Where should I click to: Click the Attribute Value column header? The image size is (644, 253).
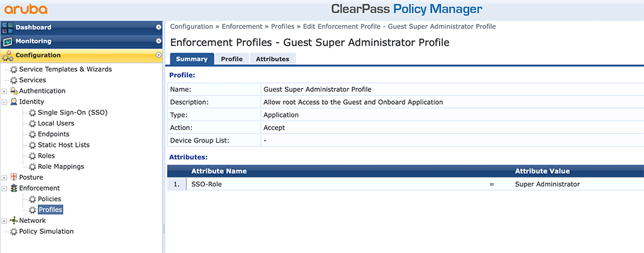click(x=542, y=171)
